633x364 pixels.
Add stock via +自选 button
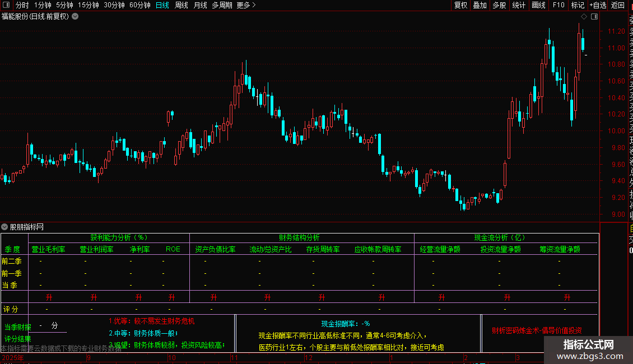(598, 5)
